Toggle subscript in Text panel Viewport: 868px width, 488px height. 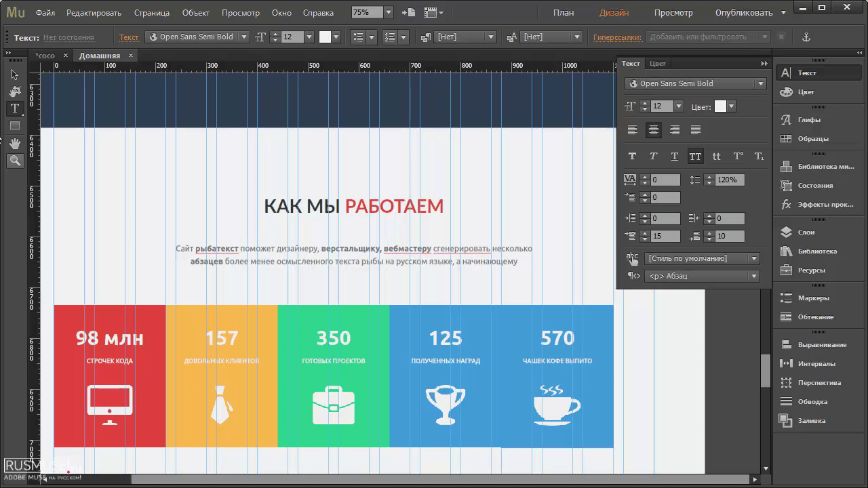[x=759, y=157]
